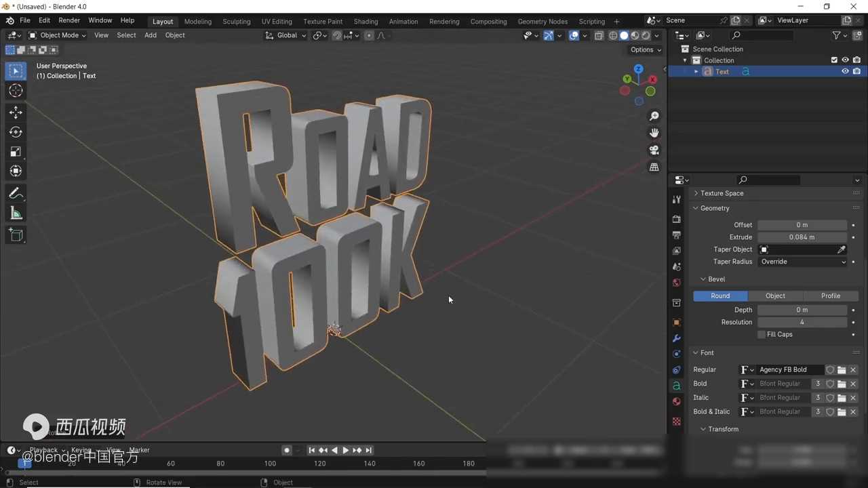
Task: Select the Add Cube tool
Action: (x=16, y=235)
